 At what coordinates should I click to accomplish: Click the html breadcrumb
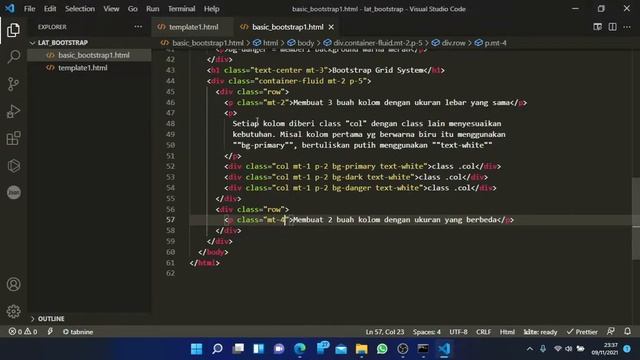pos(266,43)
